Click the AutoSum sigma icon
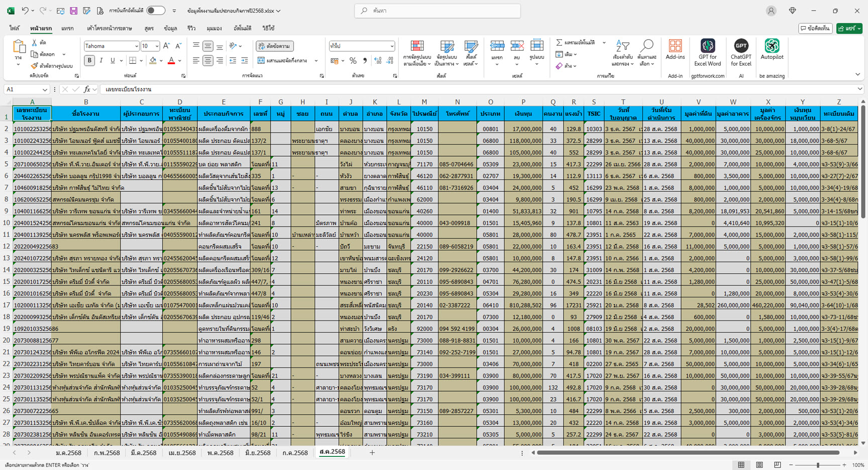 point(559,43)
